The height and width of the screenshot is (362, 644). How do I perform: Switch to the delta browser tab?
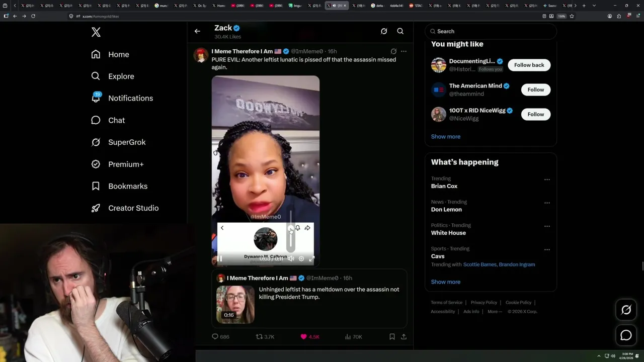[378, 6]
